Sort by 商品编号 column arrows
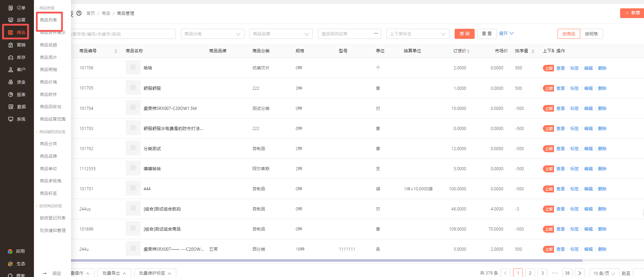The width and height of the screenshot is (644, 277). click(116, 51)
